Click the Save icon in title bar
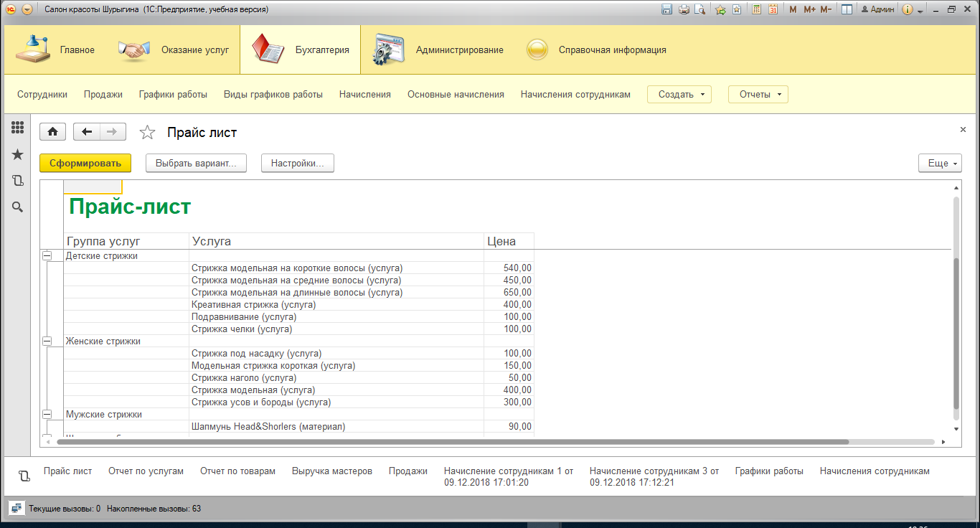The image size is (980, 528). coord(666,9)
